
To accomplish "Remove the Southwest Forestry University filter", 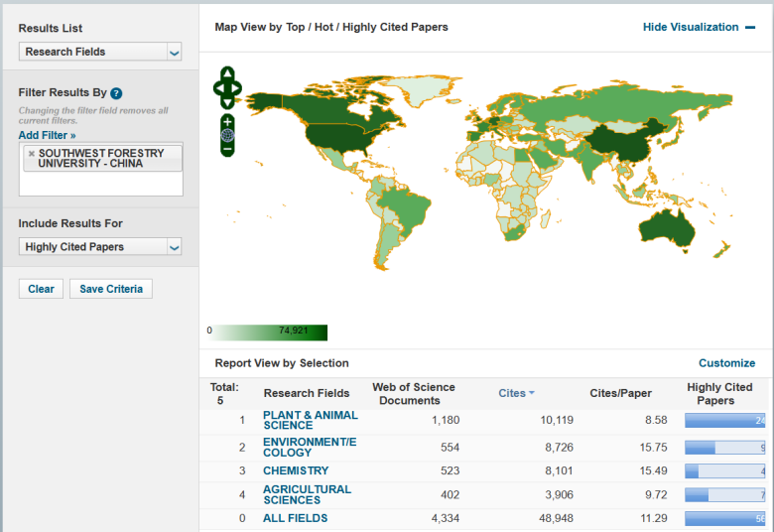I will [31, 154].
